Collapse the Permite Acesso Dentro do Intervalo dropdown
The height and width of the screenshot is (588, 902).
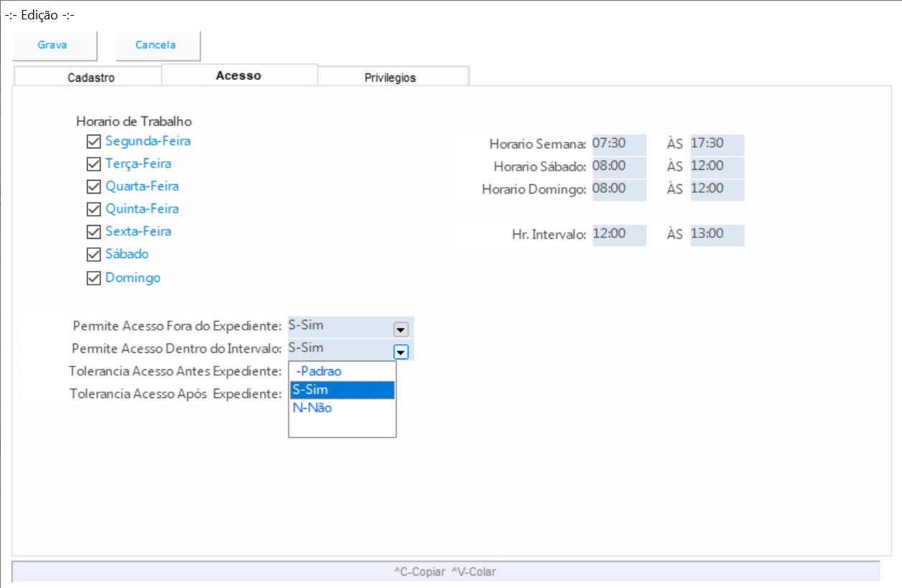point(401,351)
